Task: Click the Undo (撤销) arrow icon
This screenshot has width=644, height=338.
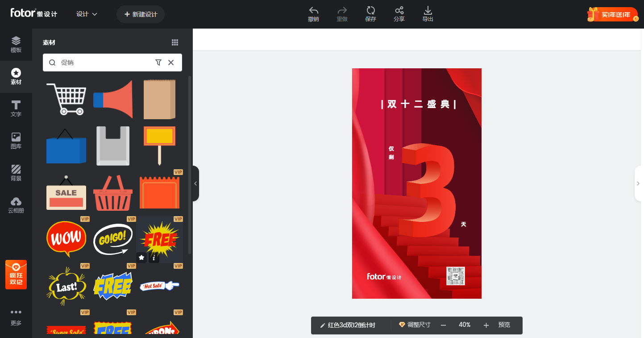Action: [x=313, y=11]
